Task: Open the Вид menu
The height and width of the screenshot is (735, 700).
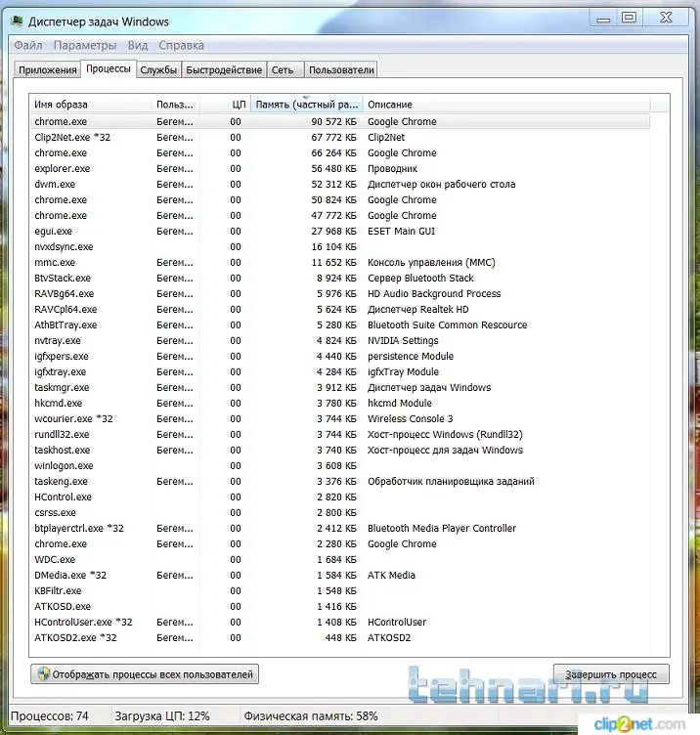Action: click(138, 46)
